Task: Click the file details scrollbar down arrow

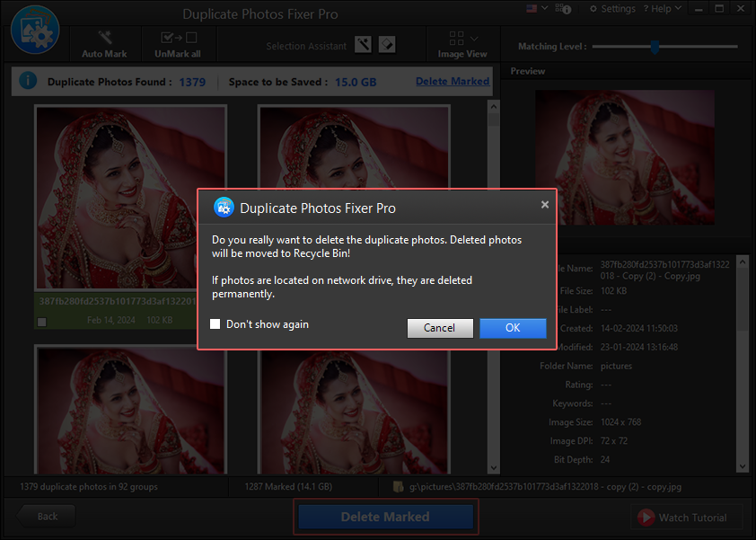Action: 743,466
